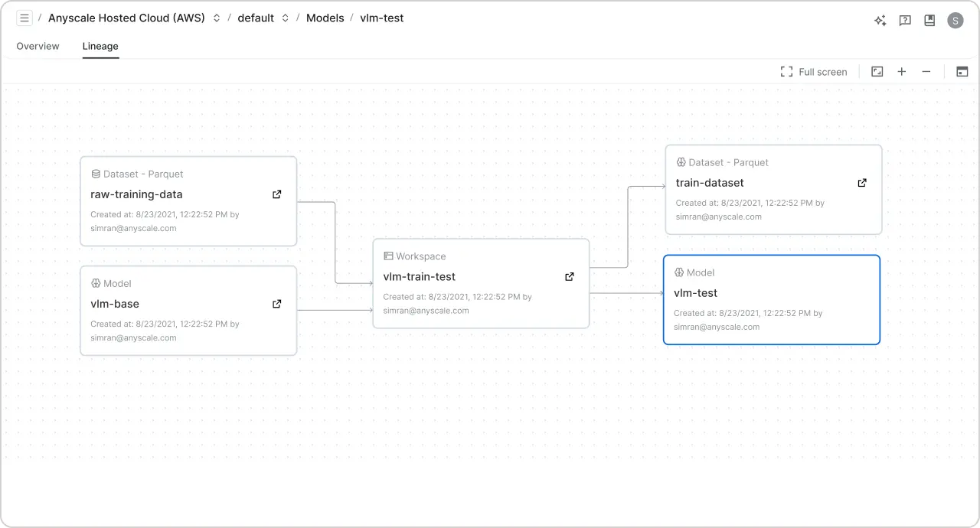Select the vlm-test model node

(x=772, y=300)
